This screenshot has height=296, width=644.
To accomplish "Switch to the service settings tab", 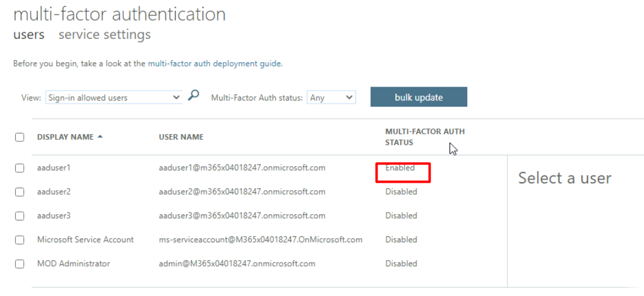I will coord(104,35).
